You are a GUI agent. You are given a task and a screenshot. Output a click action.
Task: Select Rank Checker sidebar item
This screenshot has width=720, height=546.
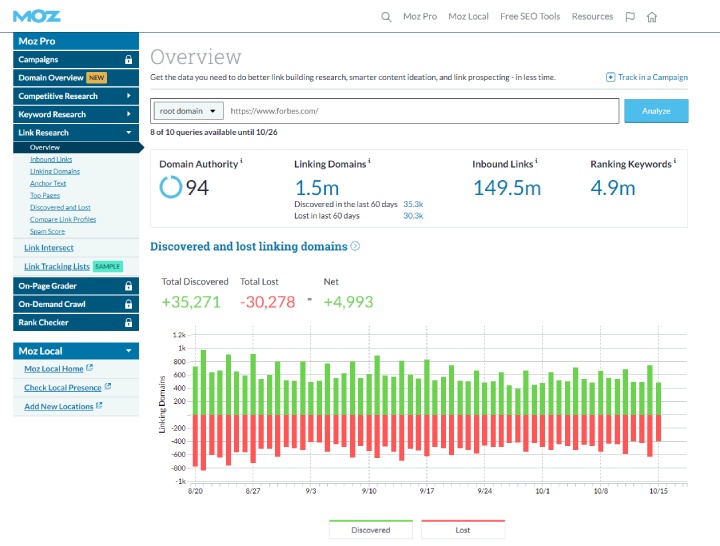(76, 323)
